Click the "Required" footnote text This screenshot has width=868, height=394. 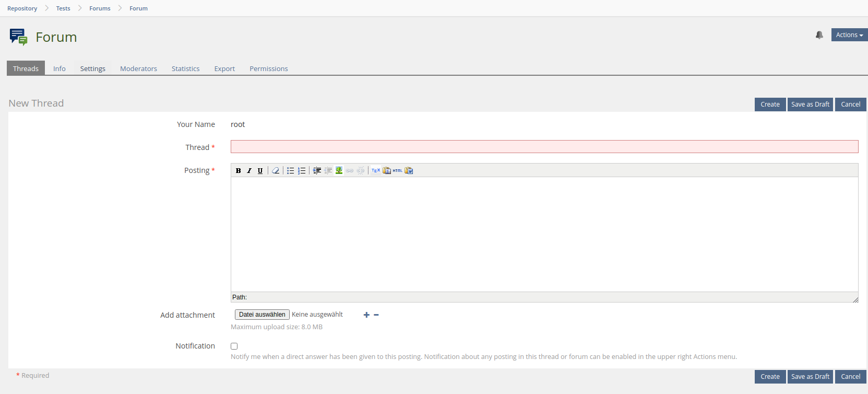pos(35,376)
